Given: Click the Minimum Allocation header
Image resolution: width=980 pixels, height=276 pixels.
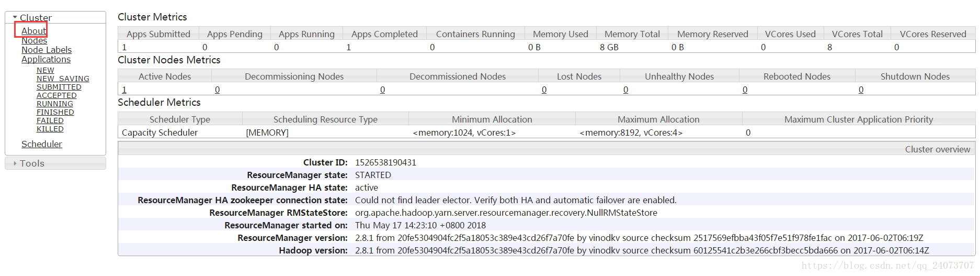Looking at the screenshot, I should coord(492,119).
